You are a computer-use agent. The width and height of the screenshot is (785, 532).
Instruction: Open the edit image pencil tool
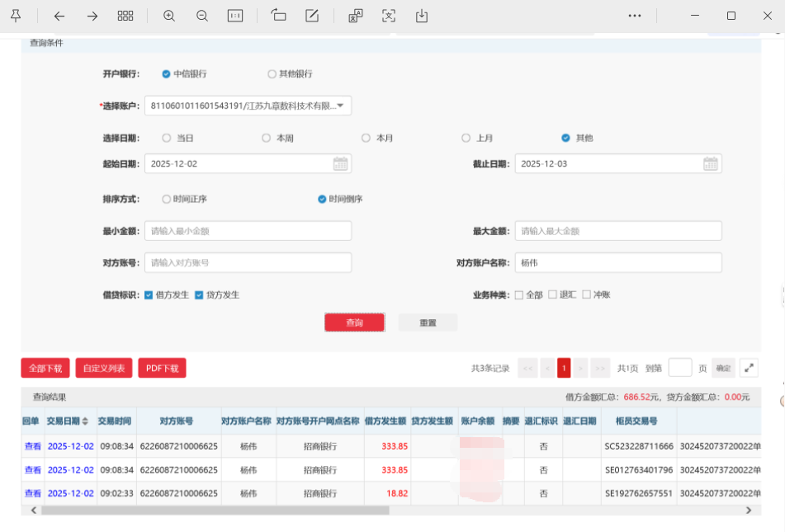312,16
